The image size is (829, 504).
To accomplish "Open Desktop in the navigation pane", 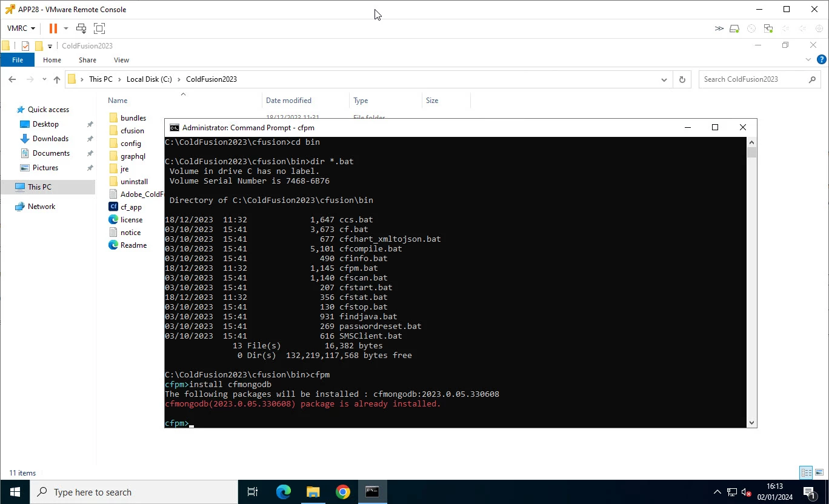I will (x=45, y=124).
